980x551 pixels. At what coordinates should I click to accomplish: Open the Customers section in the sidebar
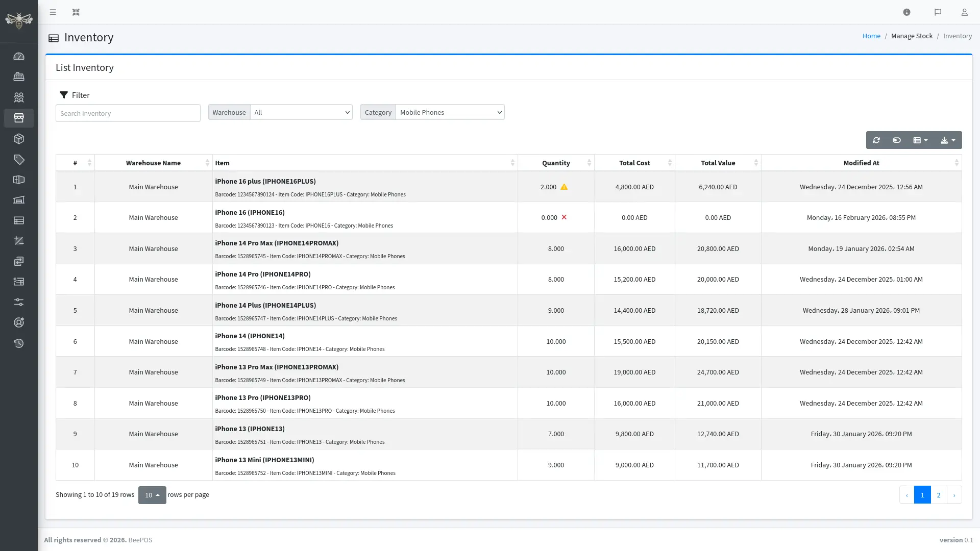click(x=19, y=97)
